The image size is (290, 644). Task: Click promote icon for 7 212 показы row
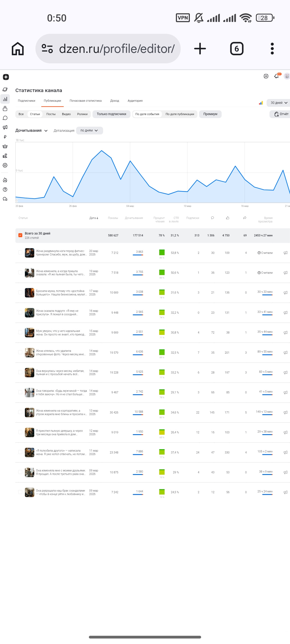click(285, 253)
